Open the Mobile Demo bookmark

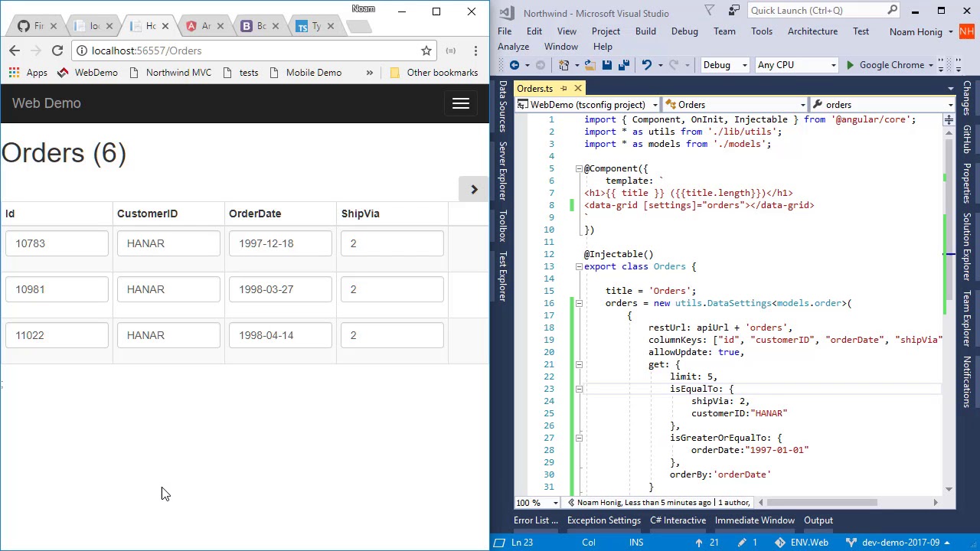tap(305, 73)
